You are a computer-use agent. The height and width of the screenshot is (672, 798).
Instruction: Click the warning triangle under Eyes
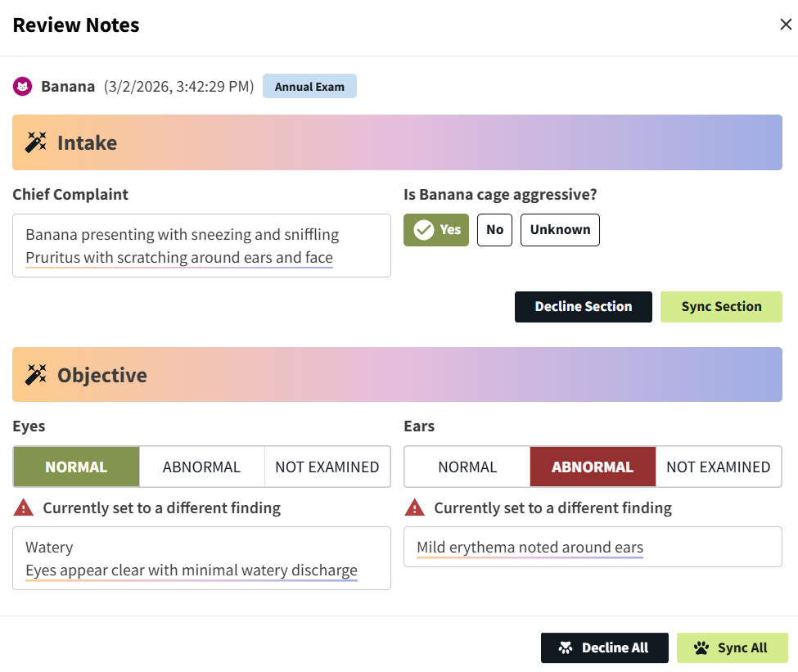pyautogui.click(x=24, y=508)
